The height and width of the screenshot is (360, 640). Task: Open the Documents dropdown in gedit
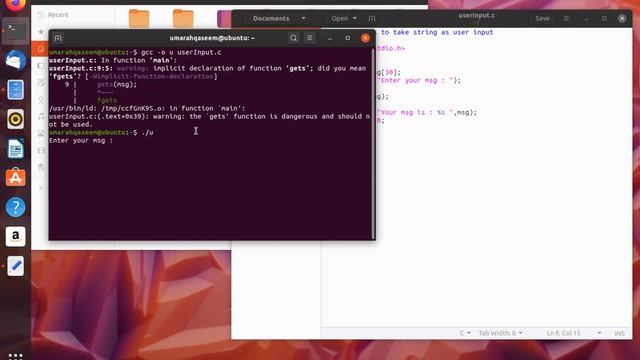279,18
